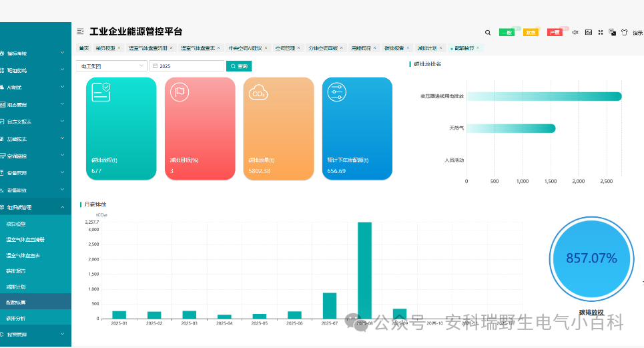Collapse the sidebar with the hamburger icon
This screenshot has width=644, height=348.
point(80,31)
